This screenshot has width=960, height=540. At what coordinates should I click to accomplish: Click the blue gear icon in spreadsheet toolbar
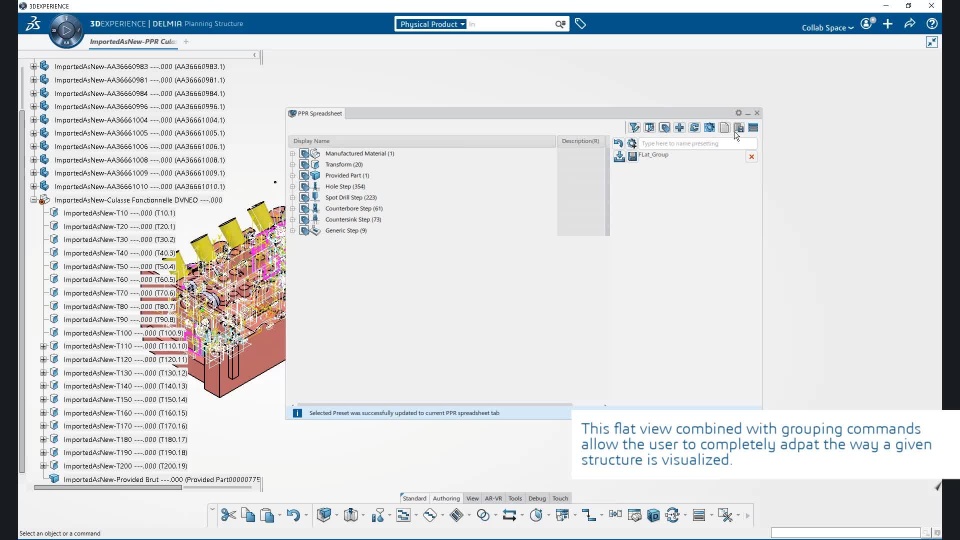click(709, 127)
